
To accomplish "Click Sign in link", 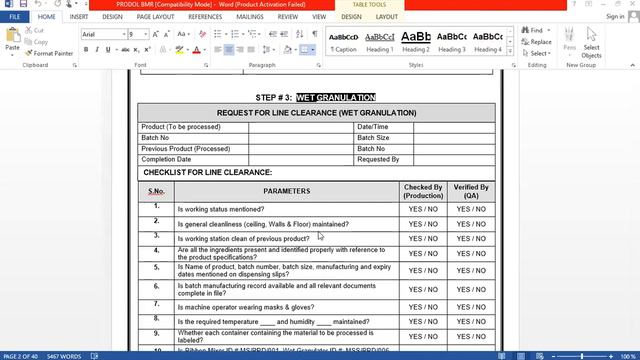I will point(615,16).
